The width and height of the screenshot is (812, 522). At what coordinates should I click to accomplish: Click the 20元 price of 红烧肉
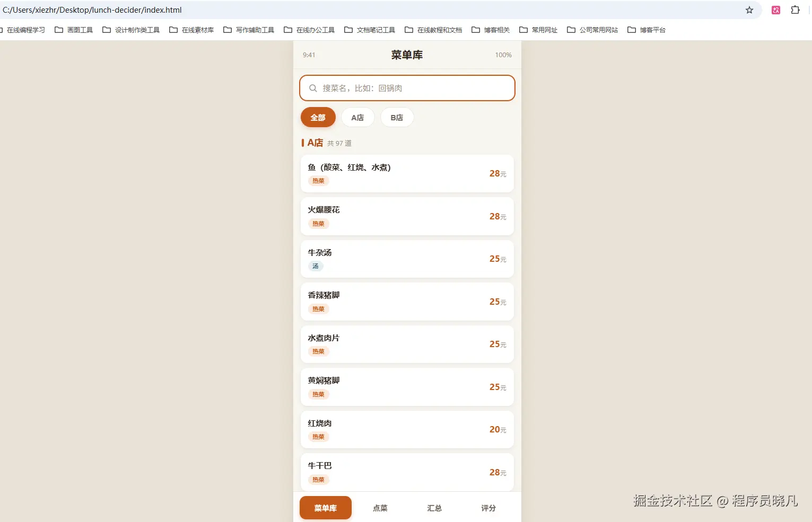[497, 429]
